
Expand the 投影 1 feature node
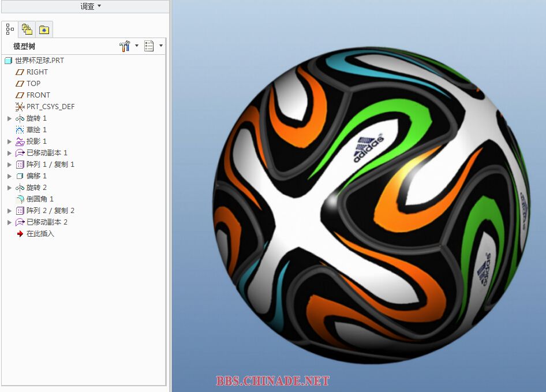tap(9, 141)
